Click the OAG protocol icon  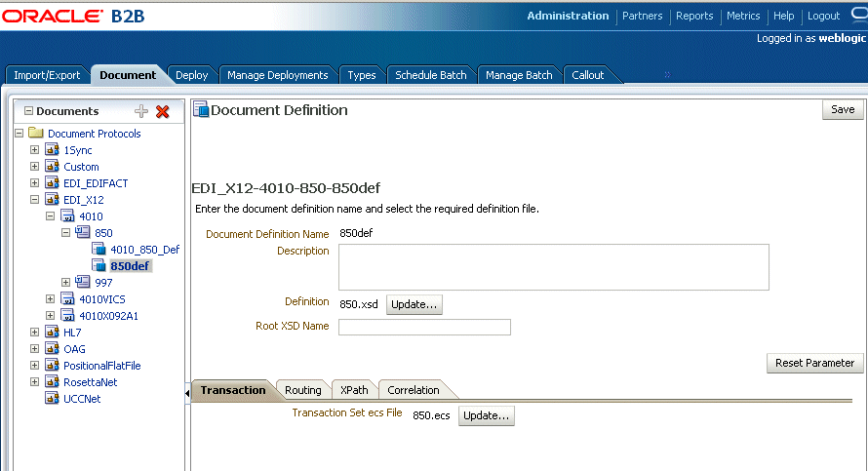(52, 349)
